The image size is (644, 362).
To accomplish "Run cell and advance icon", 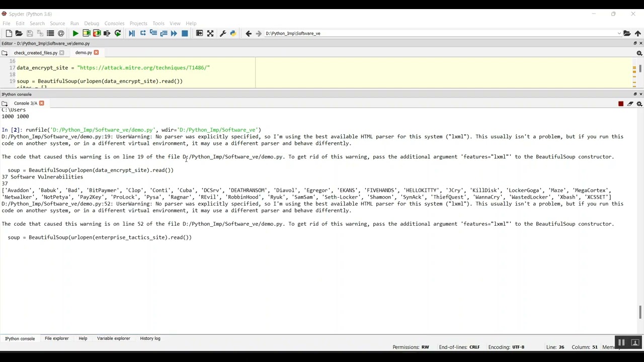I will (x=97, y=33).
